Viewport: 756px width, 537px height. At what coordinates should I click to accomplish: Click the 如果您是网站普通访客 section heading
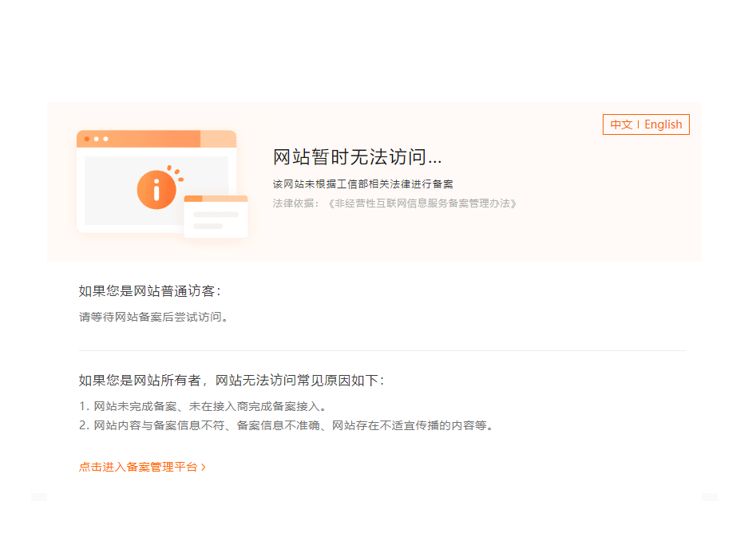(148, 290)
